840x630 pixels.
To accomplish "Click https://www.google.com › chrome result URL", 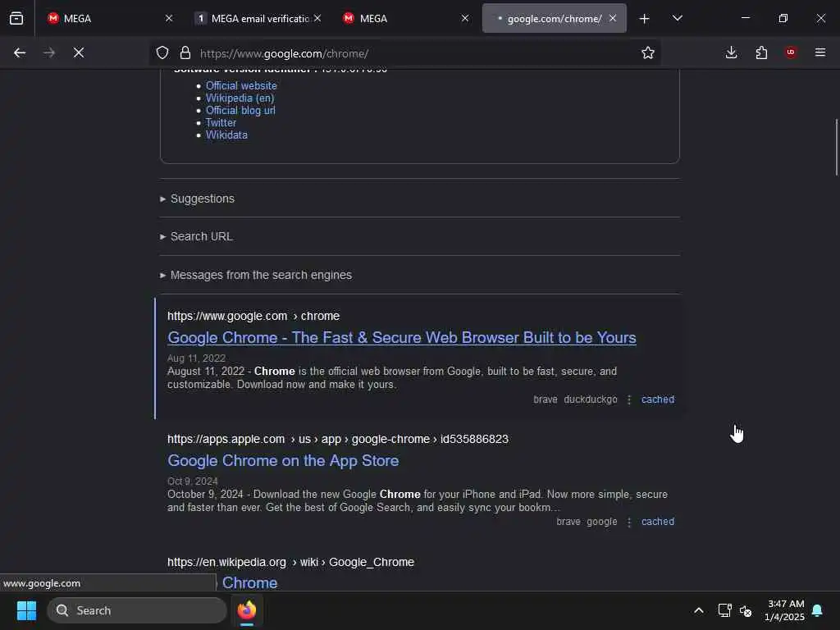I will [x=253, y=316].
